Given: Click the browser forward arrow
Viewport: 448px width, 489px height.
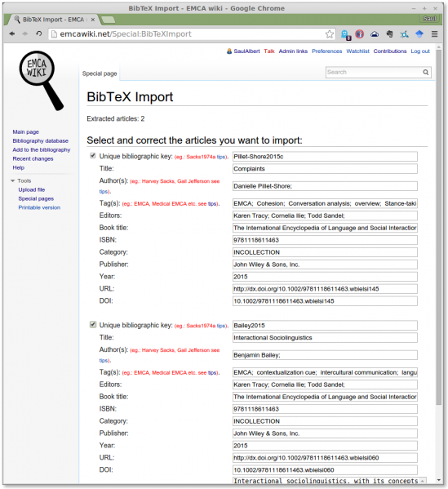Looking at the screenshot, I should click(x=25, y=33).
